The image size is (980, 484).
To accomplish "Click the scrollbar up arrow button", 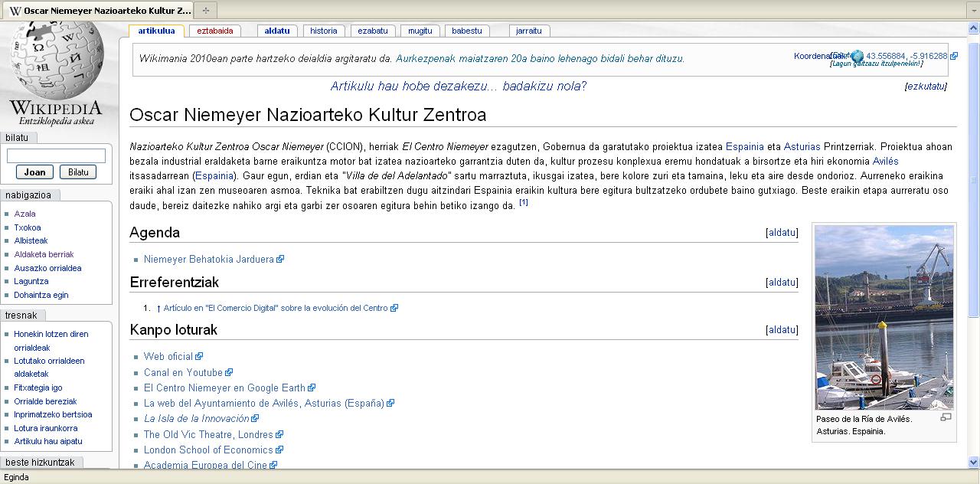I will [973, 28].
